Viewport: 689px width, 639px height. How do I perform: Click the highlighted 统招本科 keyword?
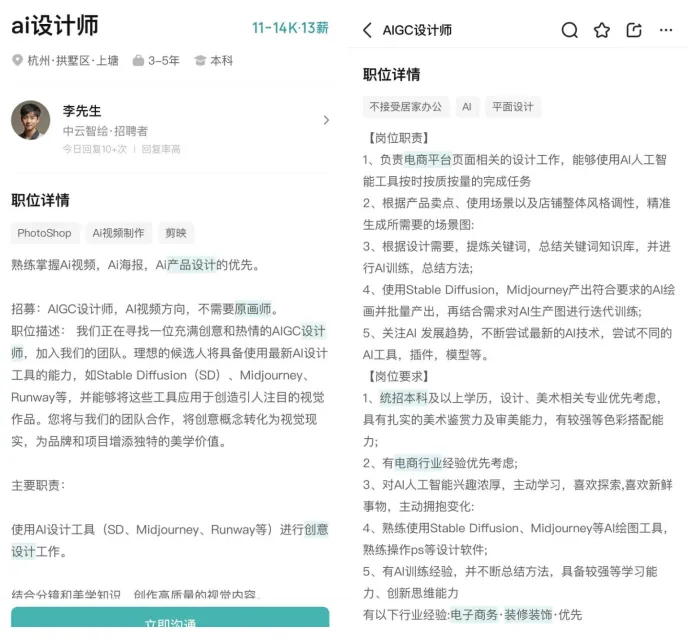(403, 398)
